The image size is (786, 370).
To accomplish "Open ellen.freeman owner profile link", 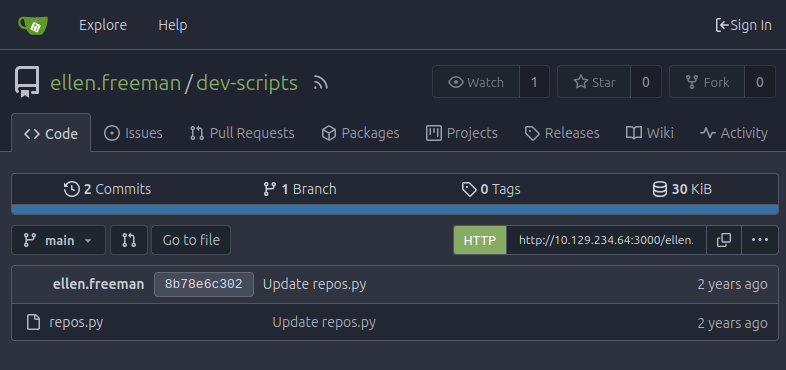I will 115,83.
